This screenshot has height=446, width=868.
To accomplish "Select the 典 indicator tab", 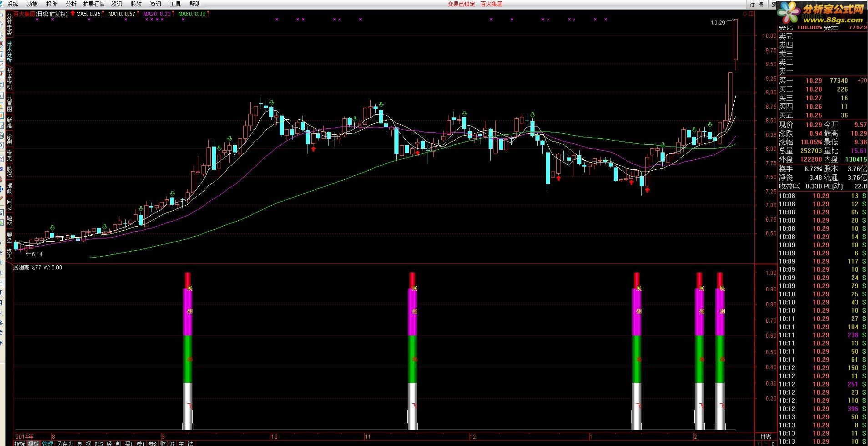I will pyautogui.click(x=80, y=443).
